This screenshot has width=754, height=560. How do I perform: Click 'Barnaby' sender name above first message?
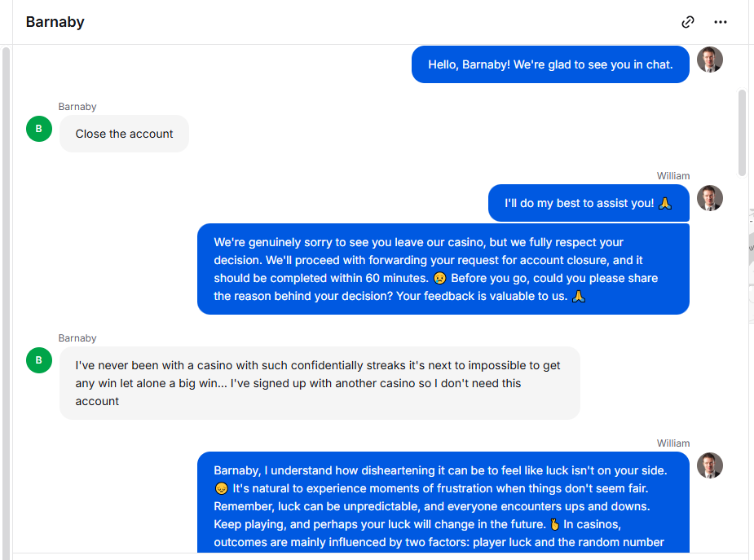click(x=77, y=107)
